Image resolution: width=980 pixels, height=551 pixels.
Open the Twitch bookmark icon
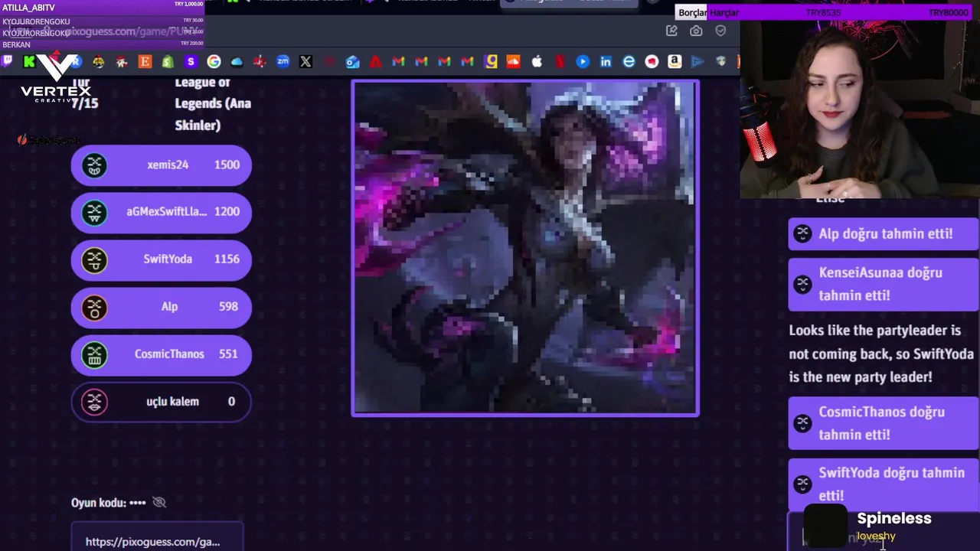(7, 61)
